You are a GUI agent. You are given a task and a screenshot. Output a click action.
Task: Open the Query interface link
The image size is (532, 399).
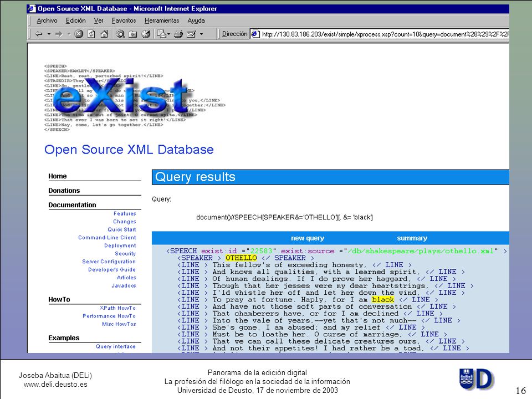tap(116, 346)
